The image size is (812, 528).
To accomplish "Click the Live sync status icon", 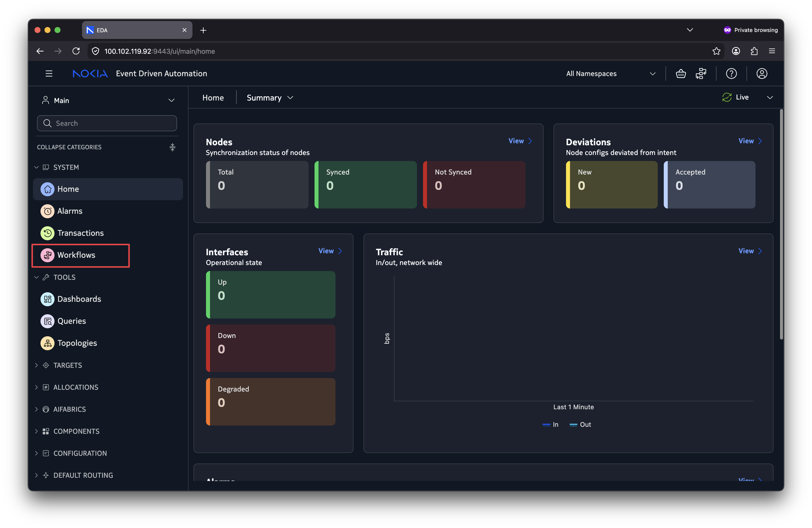I will [727, 97].
